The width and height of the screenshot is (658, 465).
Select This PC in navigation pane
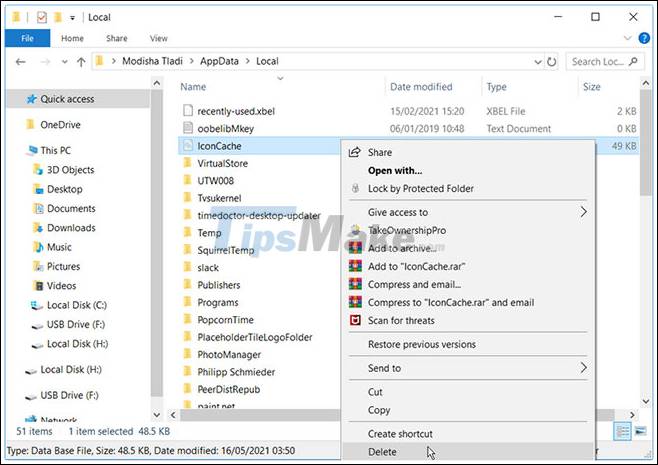point(55,150)
